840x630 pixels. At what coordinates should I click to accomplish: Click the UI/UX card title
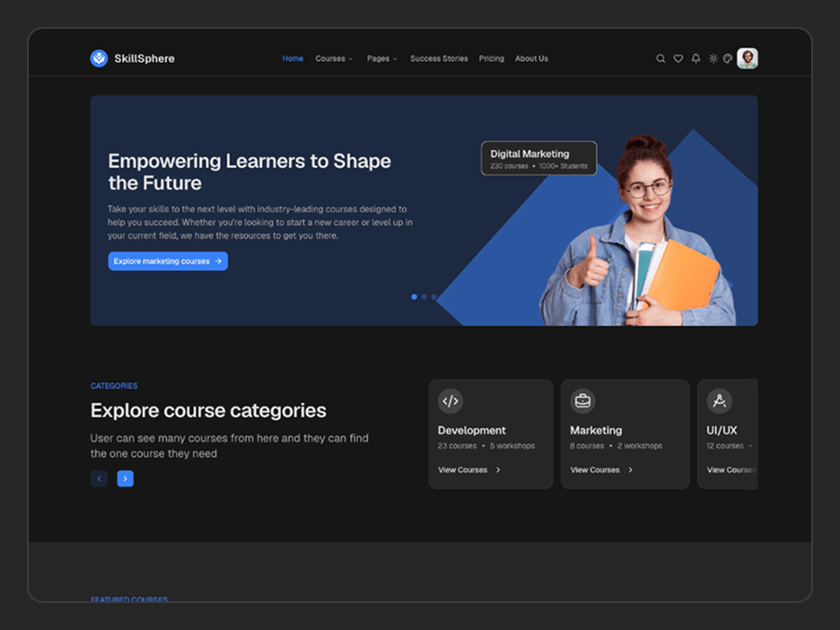722,430
